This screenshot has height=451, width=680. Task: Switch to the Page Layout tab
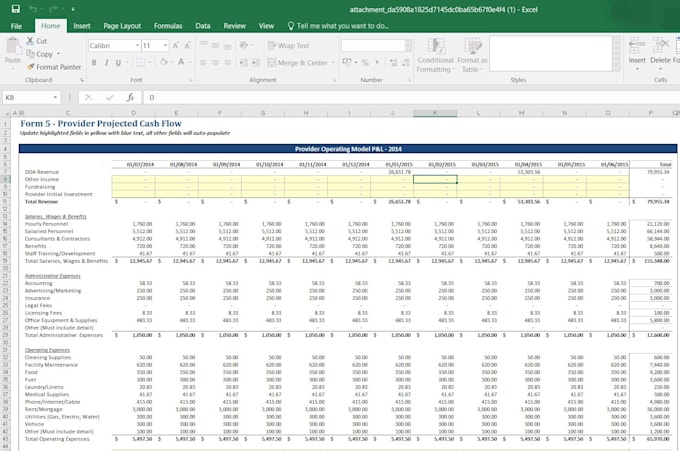point(122,26)
